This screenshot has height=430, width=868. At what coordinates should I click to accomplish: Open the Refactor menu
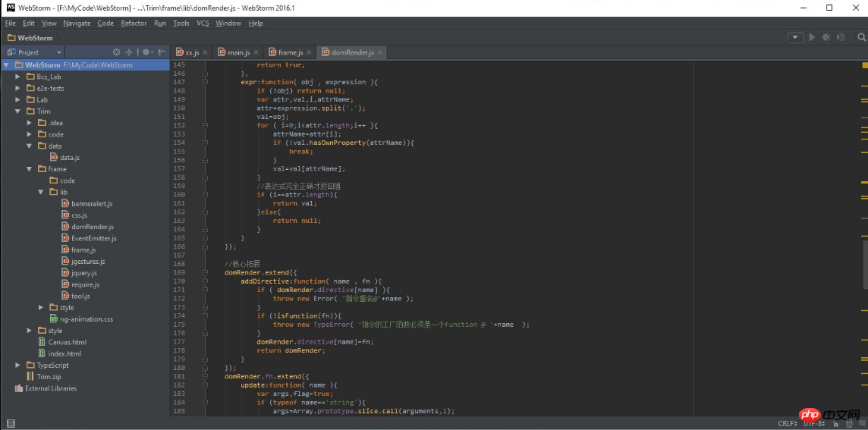pos(134,24)
